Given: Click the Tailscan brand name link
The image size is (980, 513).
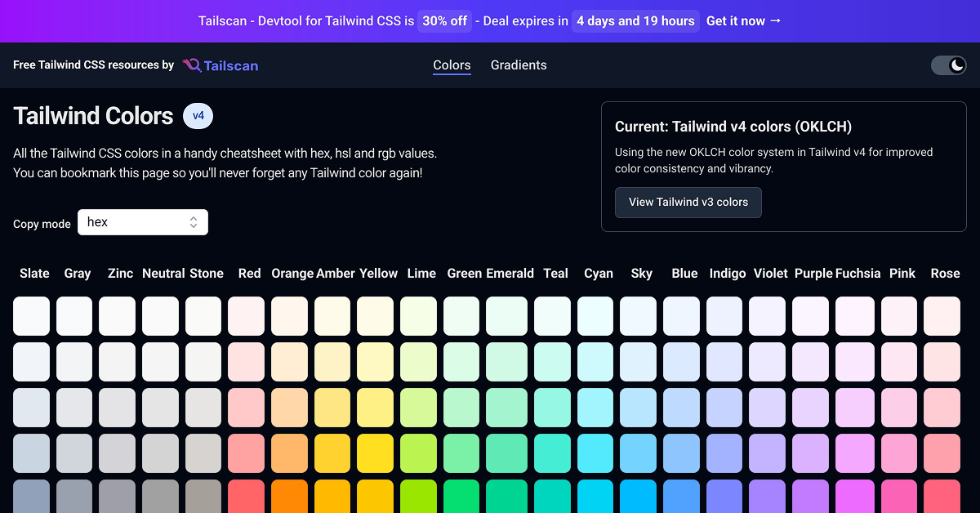Looking at the screenshot, I should tap(231, 65).
